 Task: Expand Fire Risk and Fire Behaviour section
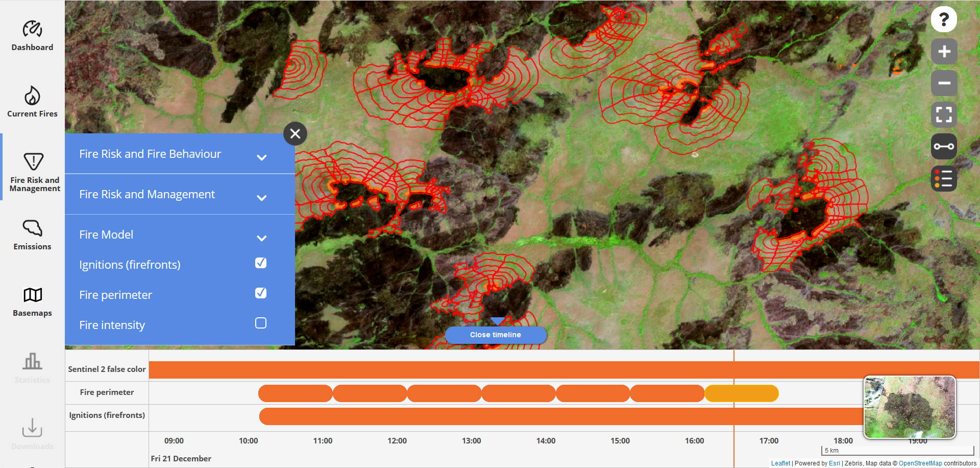coord(261,157)
